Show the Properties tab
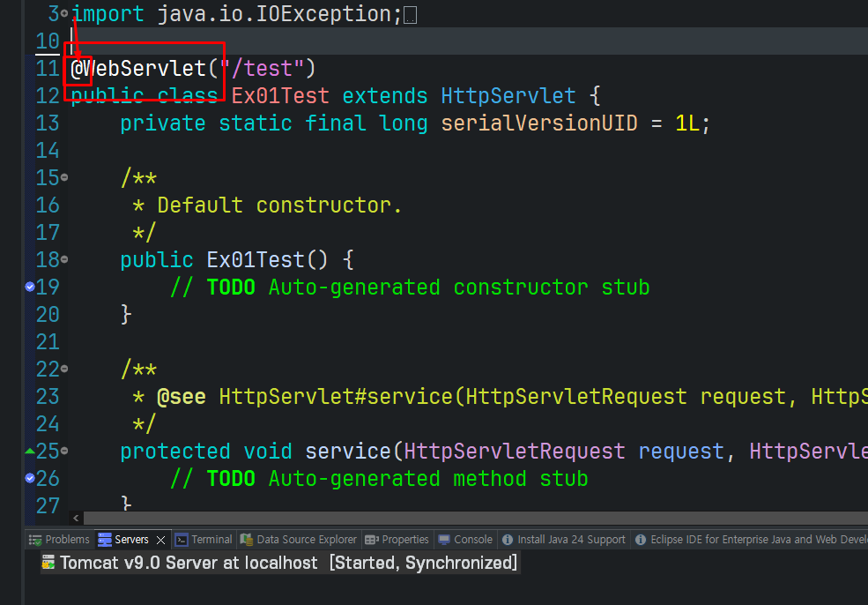The image size is (868, 605). tap(397, 539)
